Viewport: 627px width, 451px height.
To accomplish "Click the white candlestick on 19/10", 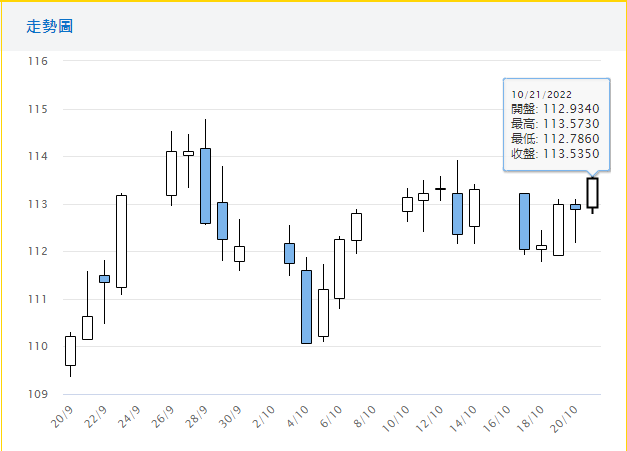I will [558, 229].
